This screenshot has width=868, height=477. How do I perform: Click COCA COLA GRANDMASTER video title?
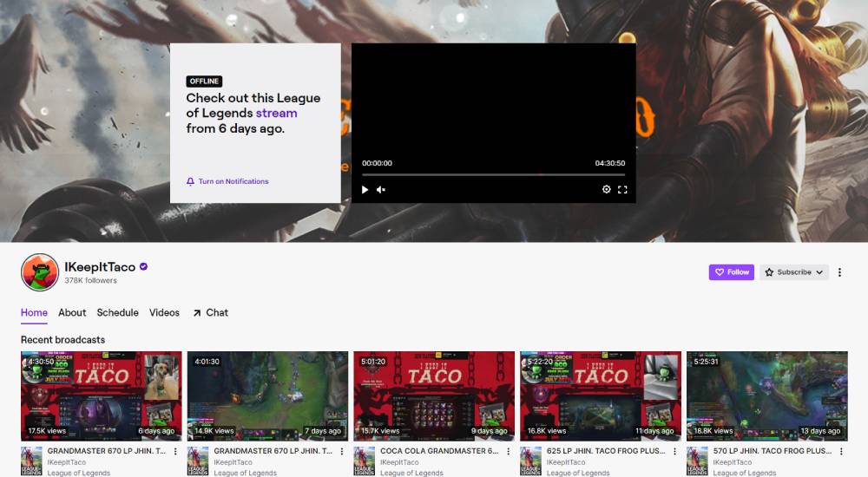439,451
